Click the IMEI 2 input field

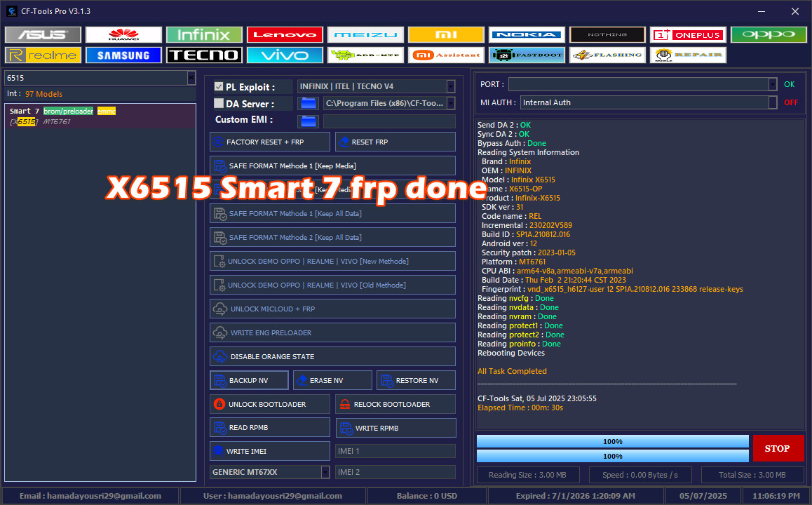click(395, 472)
